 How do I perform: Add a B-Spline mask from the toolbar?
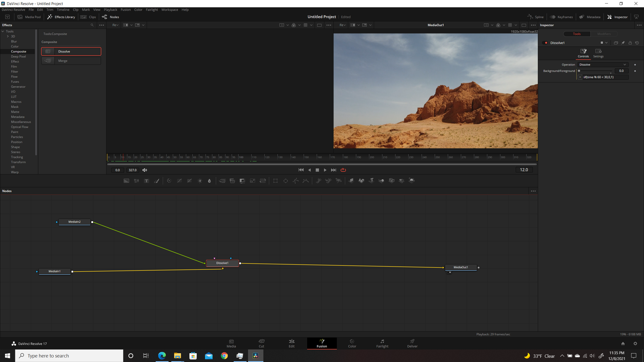[306, 181]
